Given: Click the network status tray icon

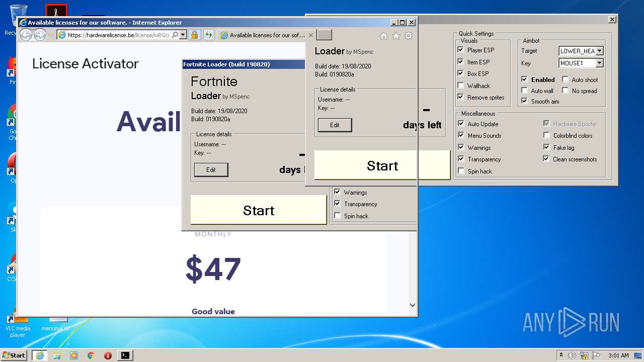Looking at the screenshot, I should (584, 355).
